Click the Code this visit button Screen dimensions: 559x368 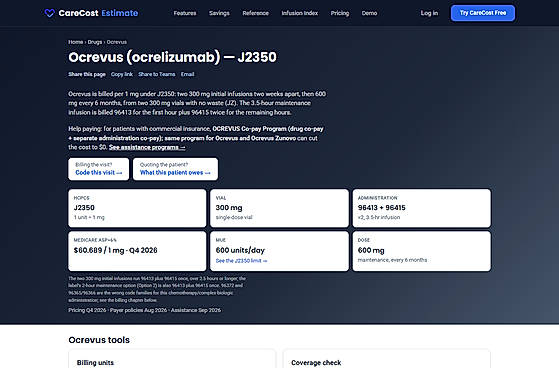[99, 169]
